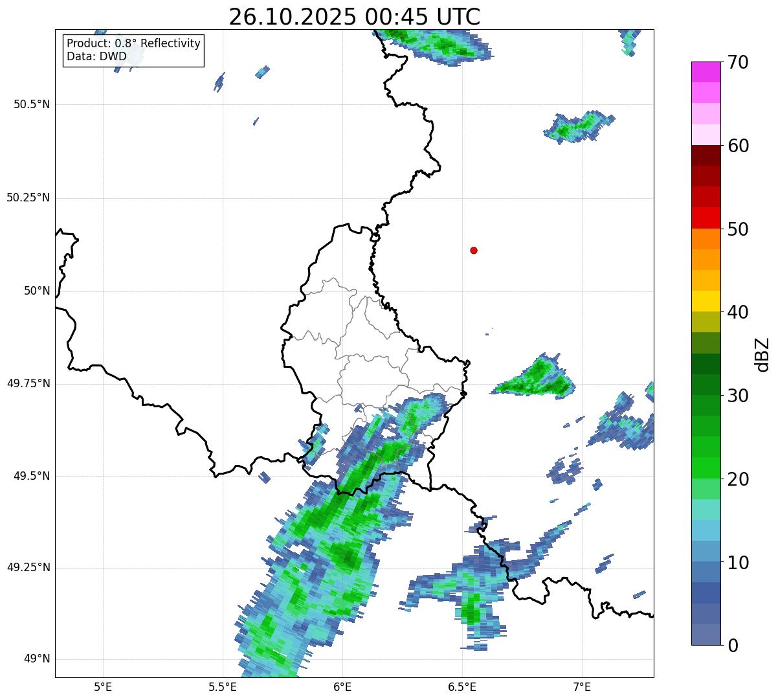Click the "49°N" latitude label
Image resolution: width=778 pixels, height=700 pixels.
pos(37,659)
